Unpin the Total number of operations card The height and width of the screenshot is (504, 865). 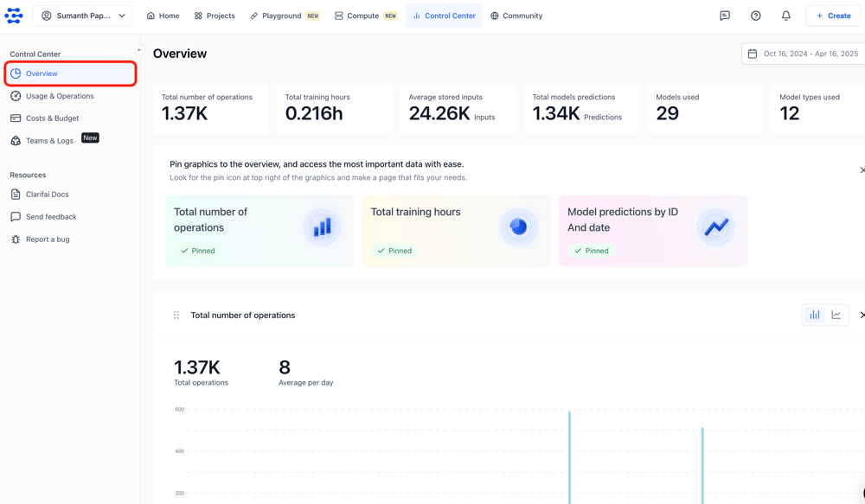198,251
